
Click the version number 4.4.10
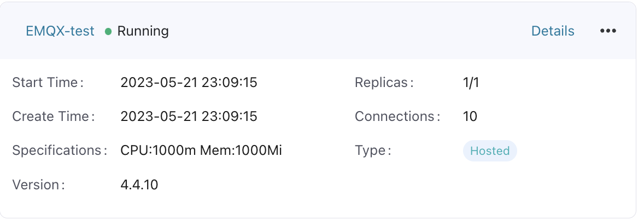(139, 185)
